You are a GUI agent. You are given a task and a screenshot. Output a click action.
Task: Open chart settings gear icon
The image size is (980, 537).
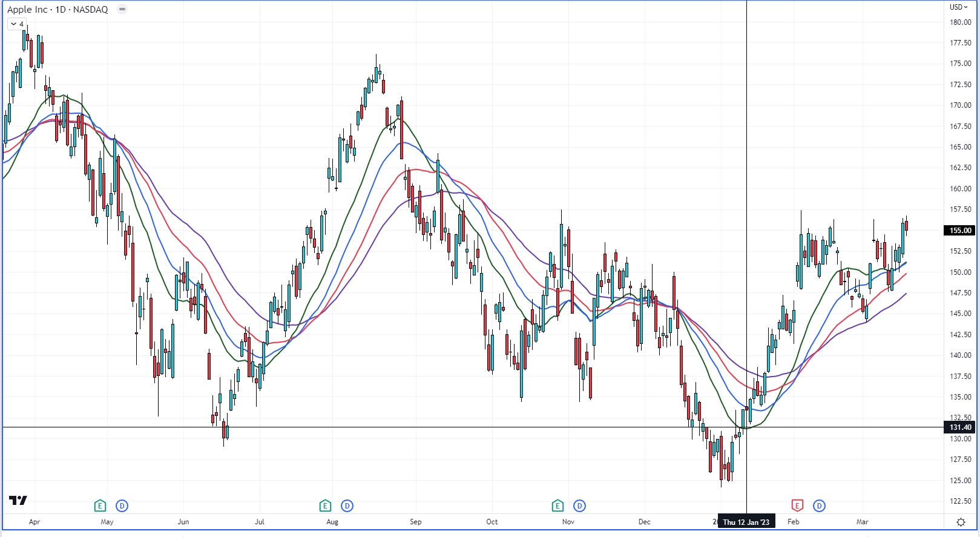[961, 522]
